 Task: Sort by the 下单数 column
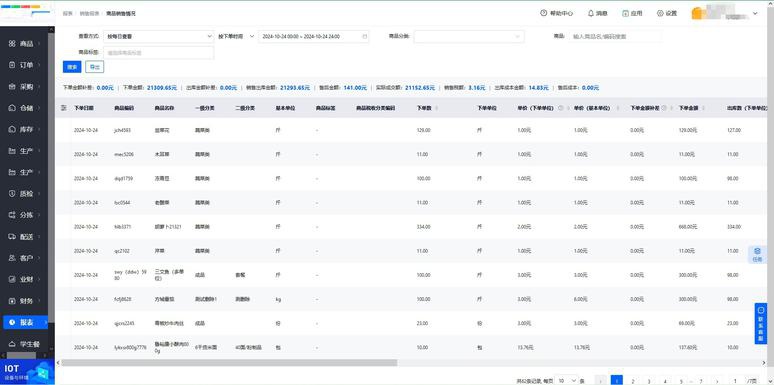coord(437,108)
